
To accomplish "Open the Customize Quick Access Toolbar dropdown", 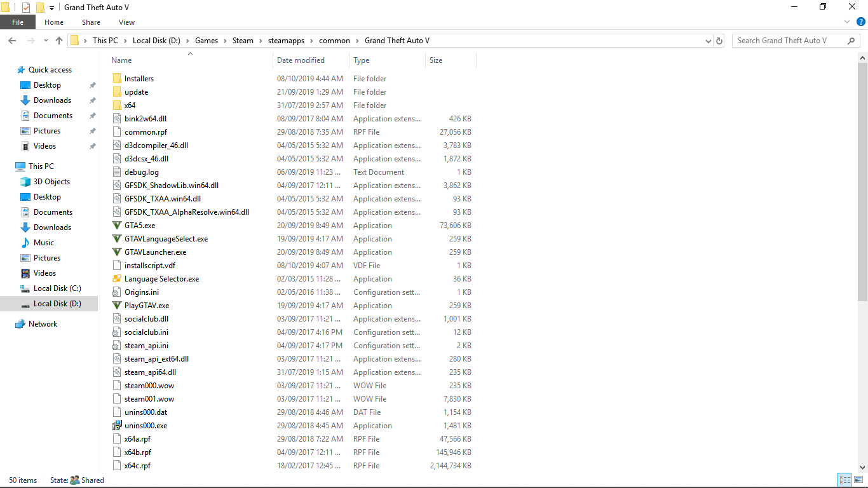I will click(x=51, y=8).
